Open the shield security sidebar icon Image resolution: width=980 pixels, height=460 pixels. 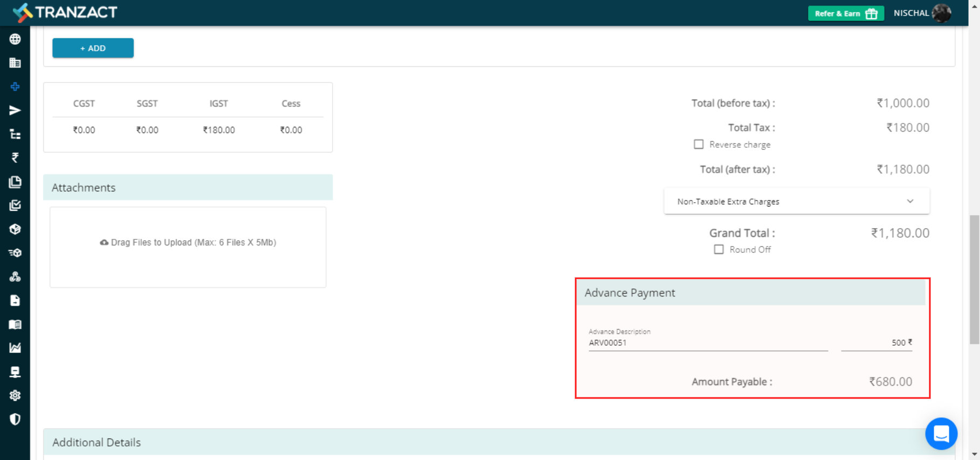click(15, 419)
